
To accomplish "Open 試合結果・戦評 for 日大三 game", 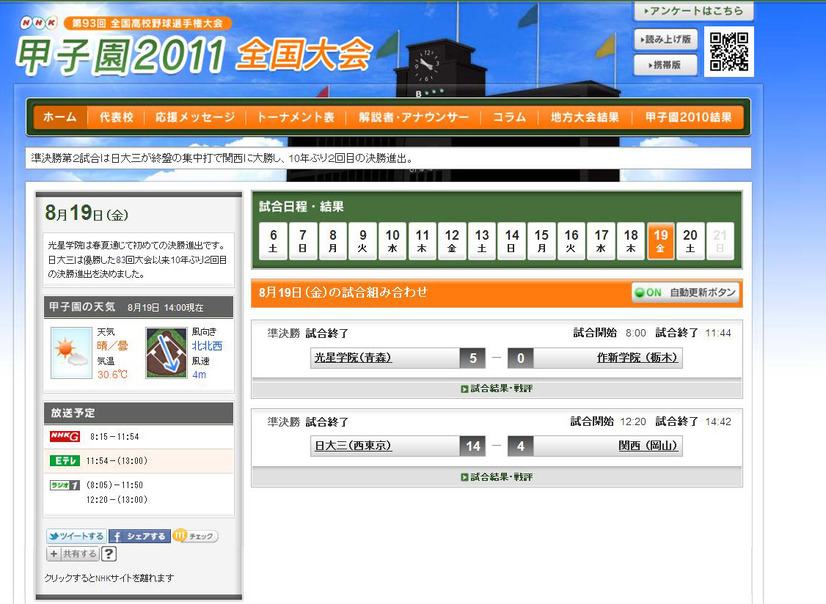I will (497, 477).
